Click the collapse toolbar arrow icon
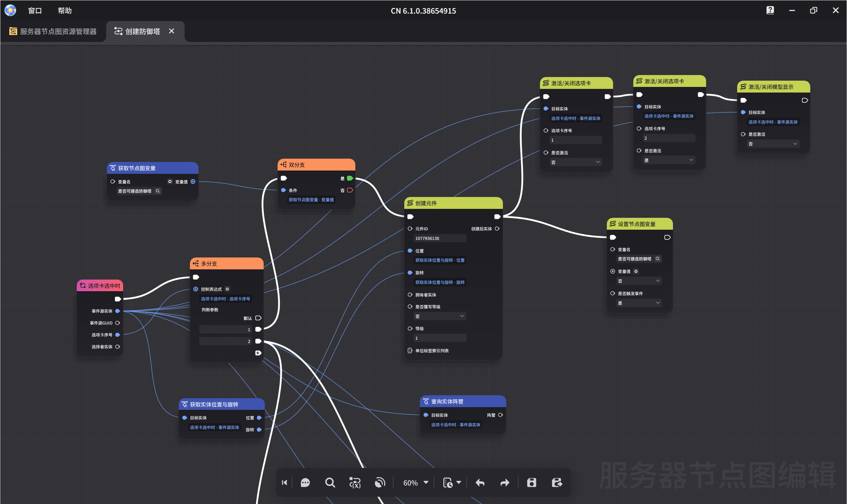Screen dimensions: 847x504 tap(285, 483)
